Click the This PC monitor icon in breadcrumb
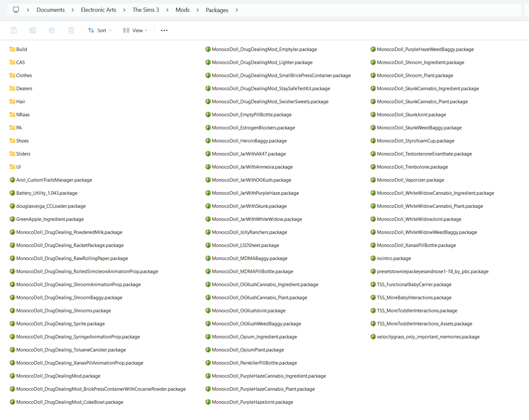The height and width of the screenshot is (420, 529). tap(16, 10)
